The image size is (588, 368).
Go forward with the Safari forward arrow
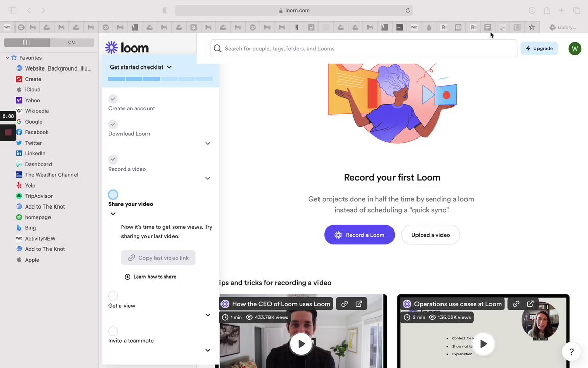[x=43, y=11]
